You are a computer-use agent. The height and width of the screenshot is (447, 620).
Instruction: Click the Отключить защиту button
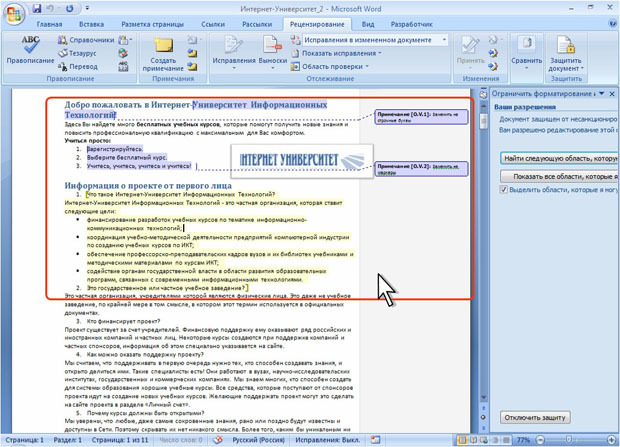pyautogui.click(x=536, y=417)
